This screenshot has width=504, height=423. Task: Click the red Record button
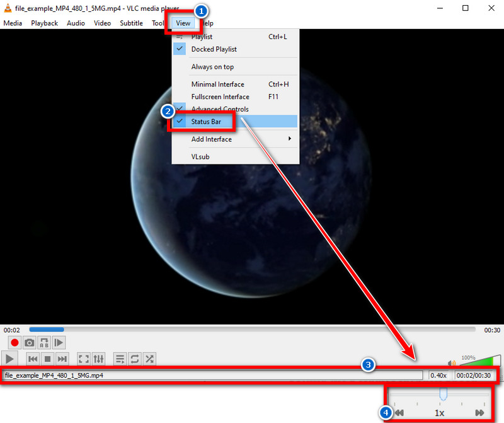click(x=14, y=342)
